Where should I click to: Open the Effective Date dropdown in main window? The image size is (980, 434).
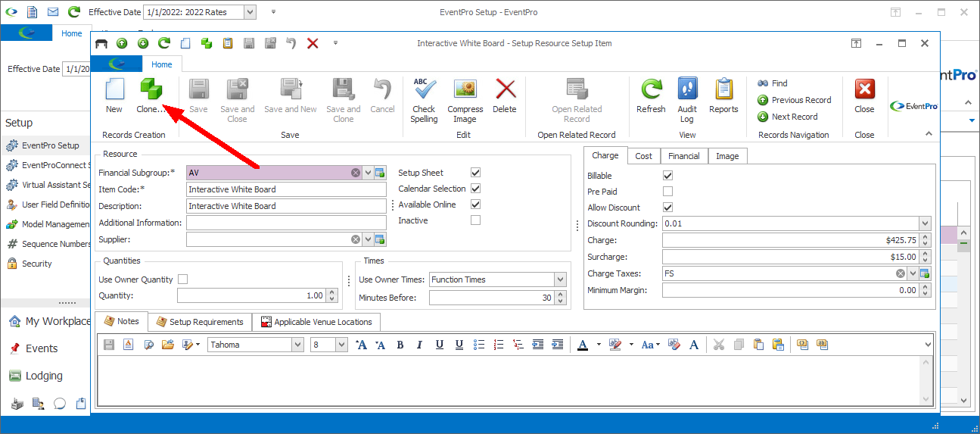point(250,12)
